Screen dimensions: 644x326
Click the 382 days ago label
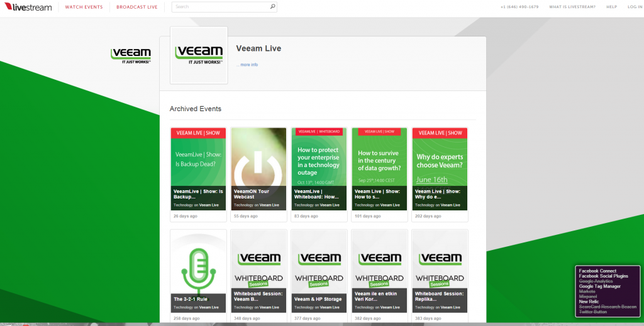[x=367, y=318]
